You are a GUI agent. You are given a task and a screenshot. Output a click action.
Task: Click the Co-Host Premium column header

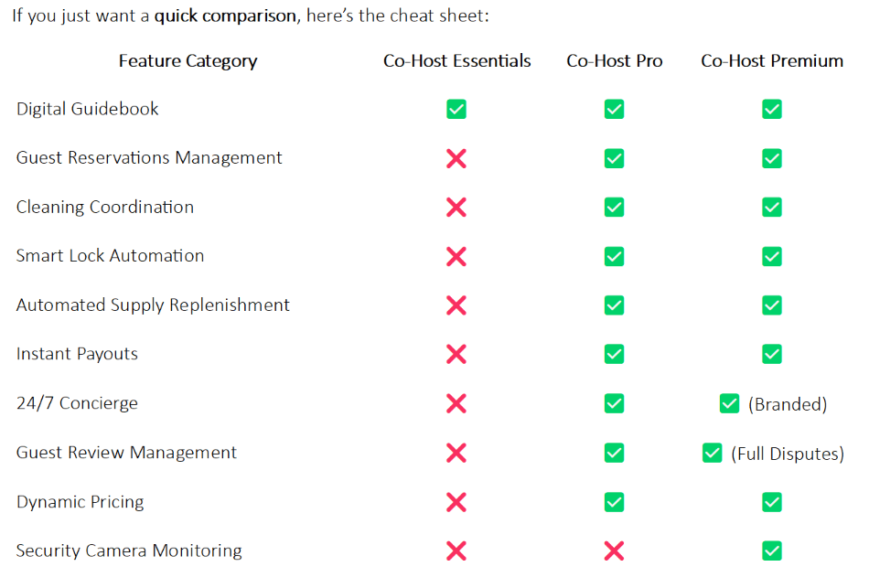tap(772, 61)
